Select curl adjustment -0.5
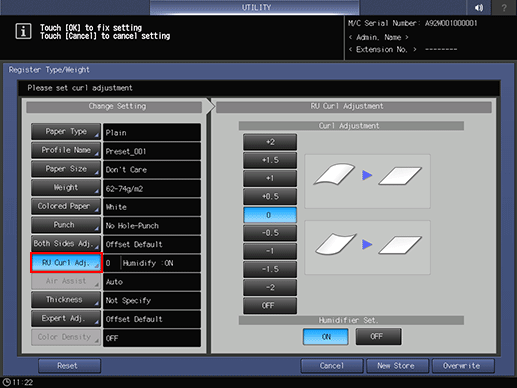This screenshot has height=388, width=517. pyautogui.click(x=270, y=233)
